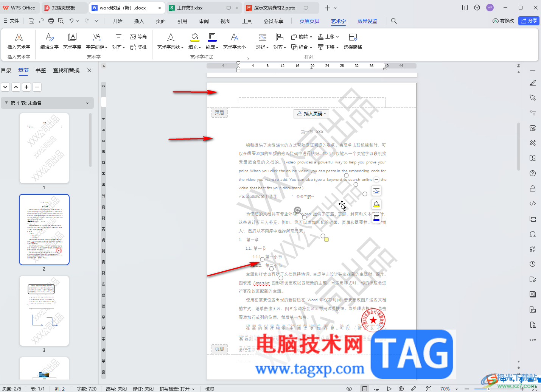This screenshot has height=392, width=541.
Task: Select the page 3 thumbnail
Action: click(44, 311)
